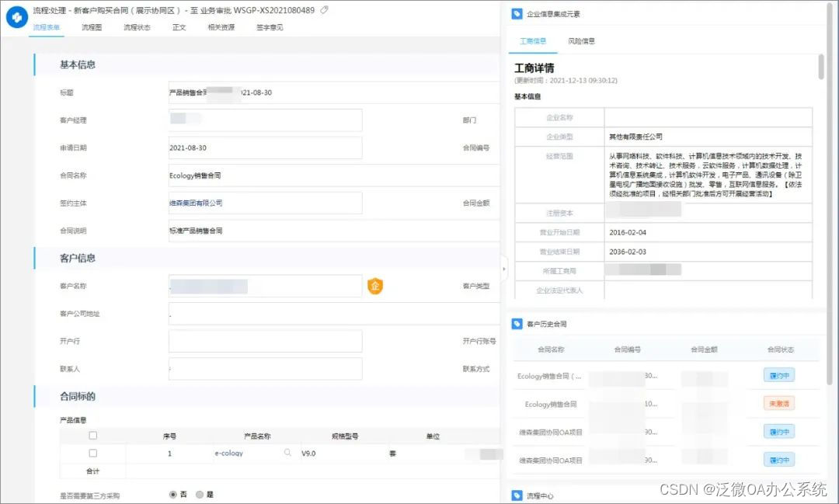Image resolution: width=839 pixels, height=504 pixels.
Task: Click the 规格型号 column header
Action: coord(345,436)
